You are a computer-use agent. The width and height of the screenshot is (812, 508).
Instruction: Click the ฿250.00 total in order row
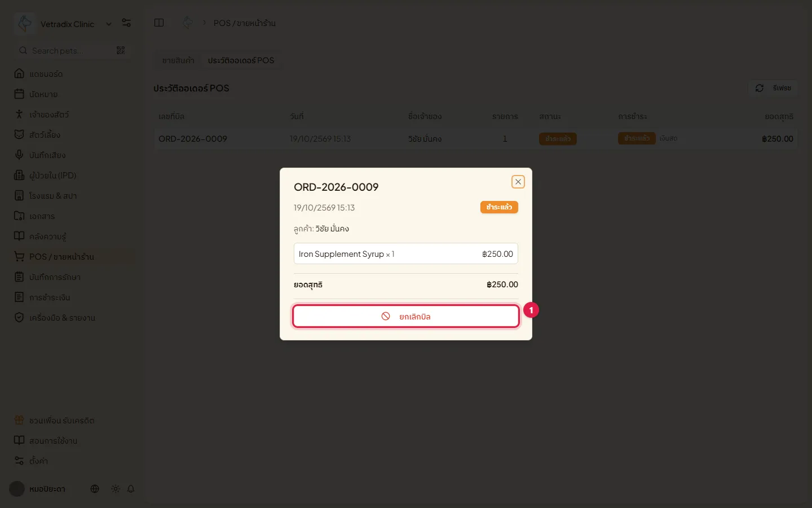pos(777,139)
